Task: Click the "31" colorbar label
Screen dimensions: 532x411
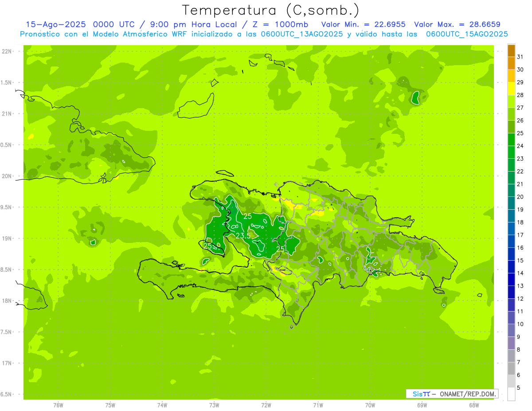Action: (520, 57)
